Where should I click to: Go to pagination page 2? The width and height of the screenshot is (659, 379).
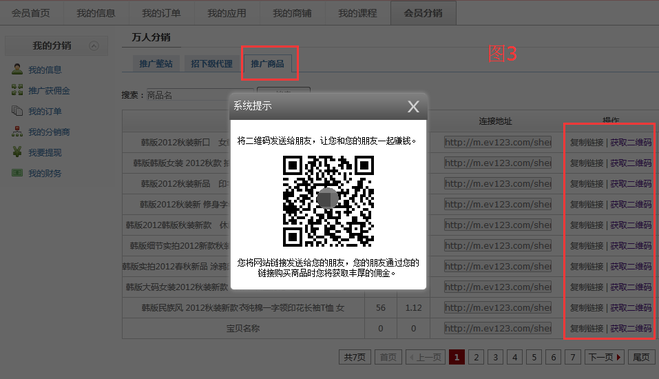pos(476,357)
